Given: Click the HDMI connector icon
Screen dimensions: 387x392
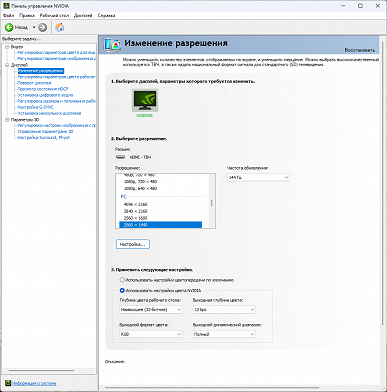Looking at the screenshot, I should click(x=120, y=157).
